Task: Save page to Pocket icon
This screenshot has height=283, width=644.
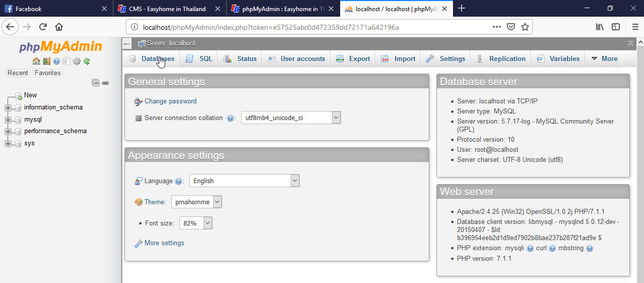Action: [x=510, y=27]
